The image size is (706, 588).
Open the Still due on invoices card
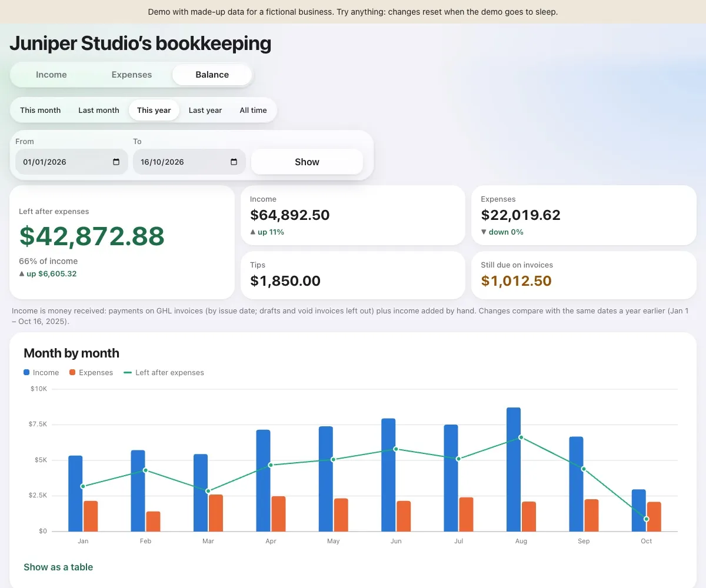click(x=584, y=275)
